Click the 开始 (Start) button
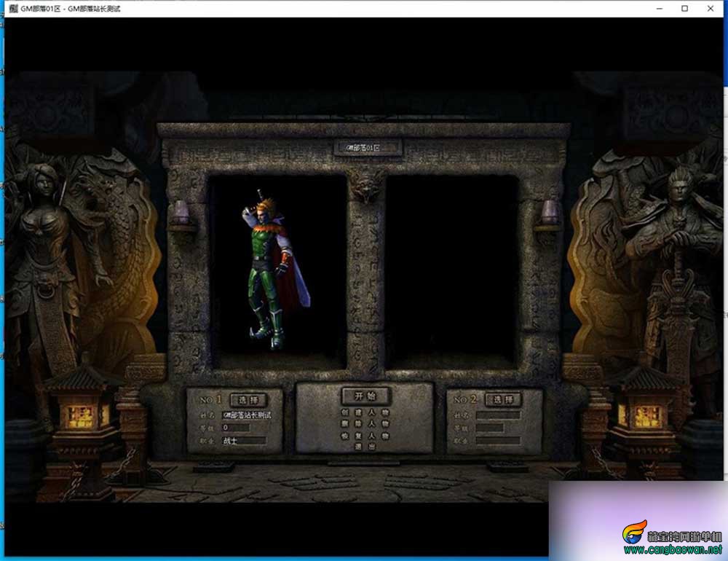This screenshot has width=728, height=561. [365, 396]
